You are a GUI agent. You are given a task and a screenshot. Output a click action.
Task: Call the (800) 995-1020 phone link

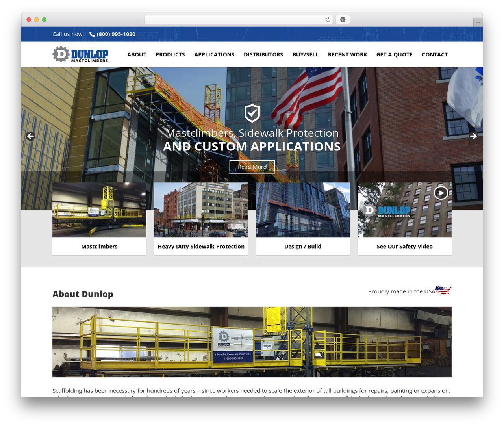[116, 34]
